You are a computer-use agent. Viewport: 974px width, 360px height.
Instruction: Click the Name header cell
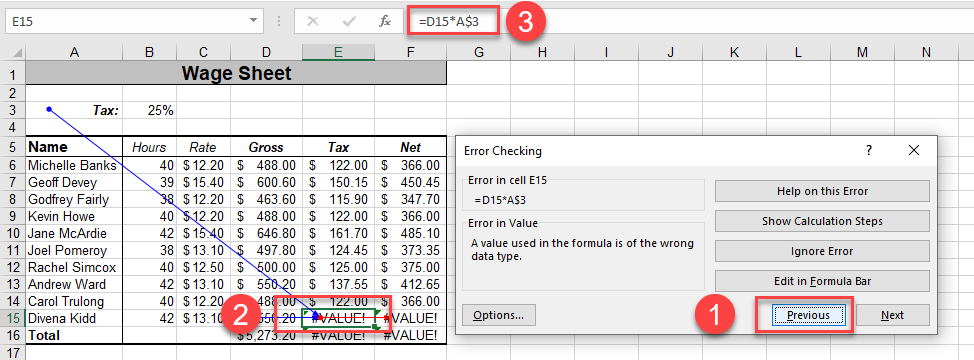coord(74,147)
